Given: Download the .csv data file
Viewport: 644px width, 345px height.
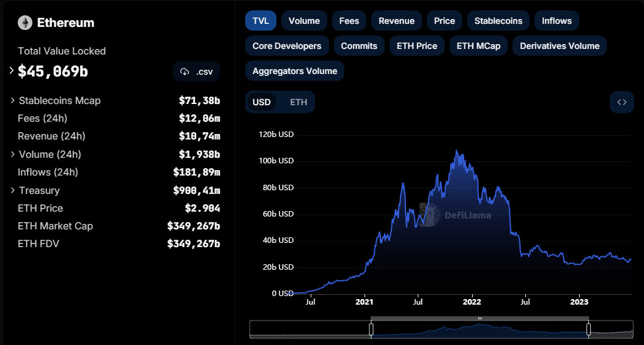Looking at the screenshot, I should tap(196, 72).
